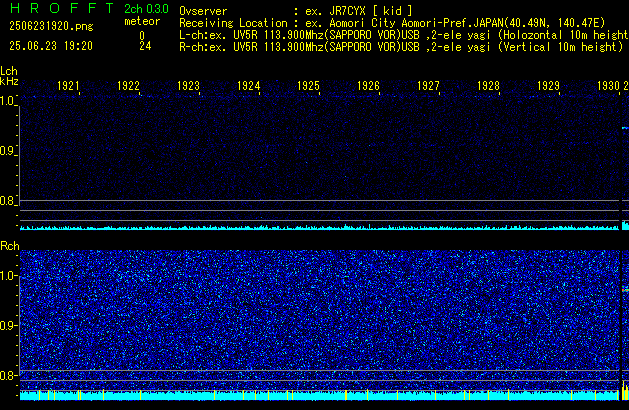
Task: Click the Rch 0.9 kHz axis label
Action: click(x=8, y=325)
